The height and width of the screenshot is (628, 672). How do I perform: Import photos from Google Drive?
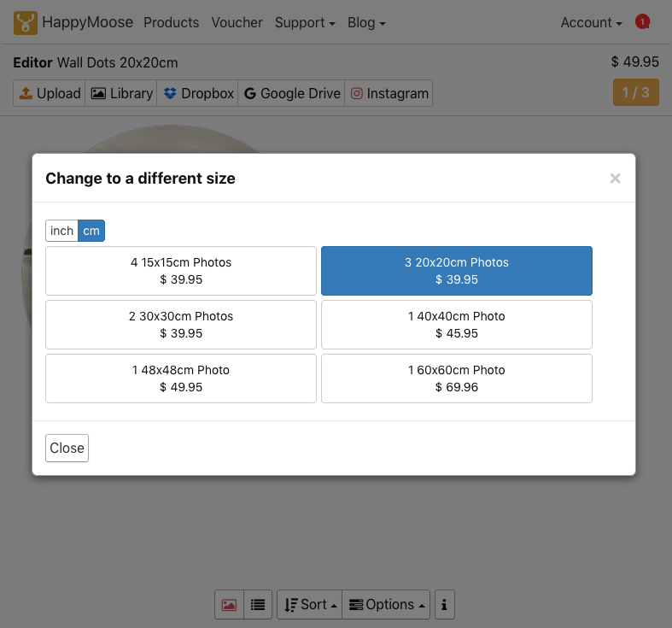click(291, 93)
